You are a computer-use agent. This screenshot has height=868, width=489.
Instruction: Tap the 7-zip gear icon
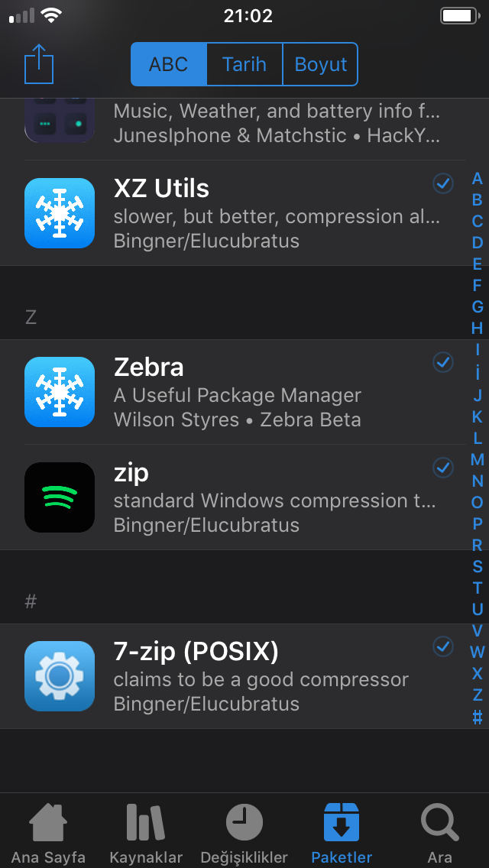click(60, 676)
